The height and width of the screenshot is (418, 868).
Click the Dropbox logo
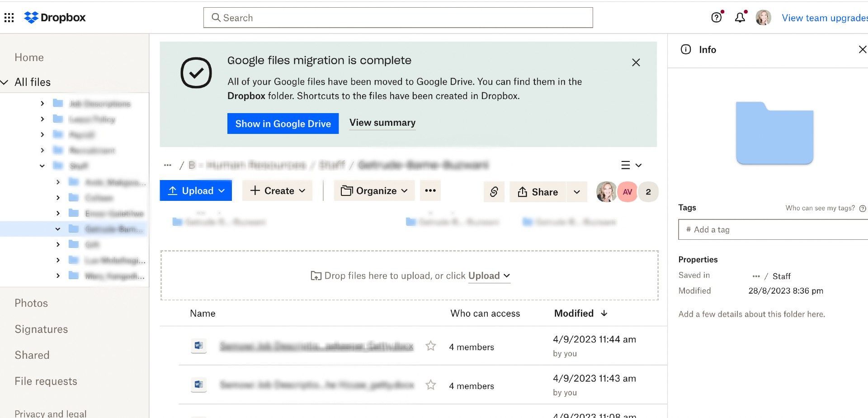[55, 18]
